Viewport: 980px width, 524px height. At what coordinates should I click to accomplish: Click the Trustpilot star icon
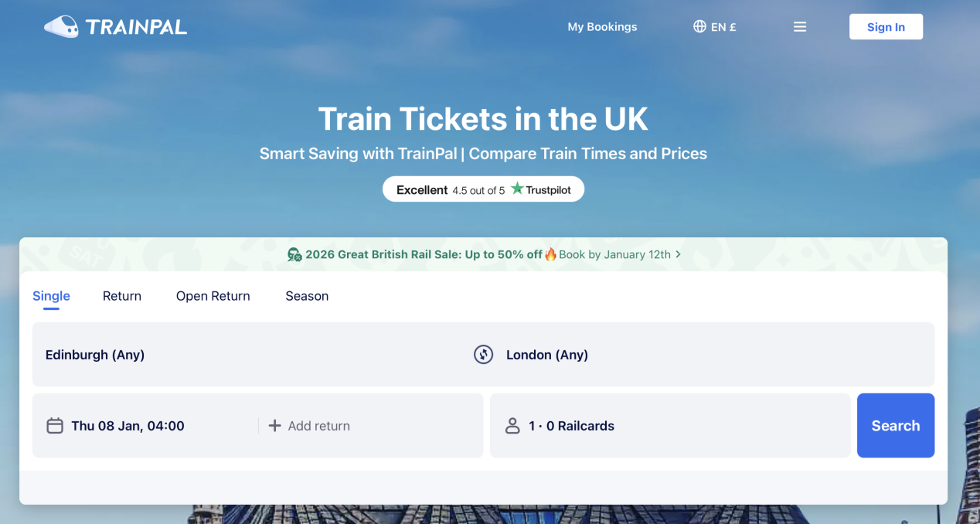(x=517, y=189)
